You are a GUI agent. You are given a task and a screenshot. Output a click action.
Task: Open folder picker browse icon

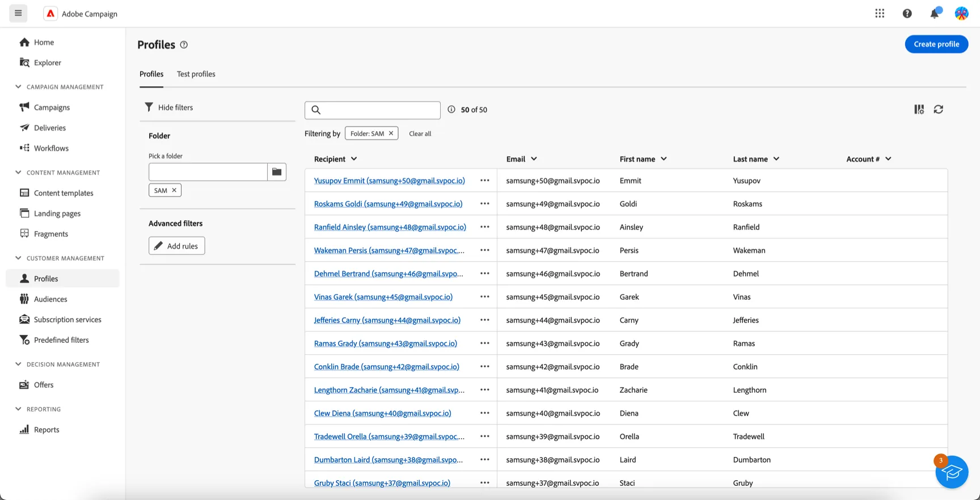277,172
